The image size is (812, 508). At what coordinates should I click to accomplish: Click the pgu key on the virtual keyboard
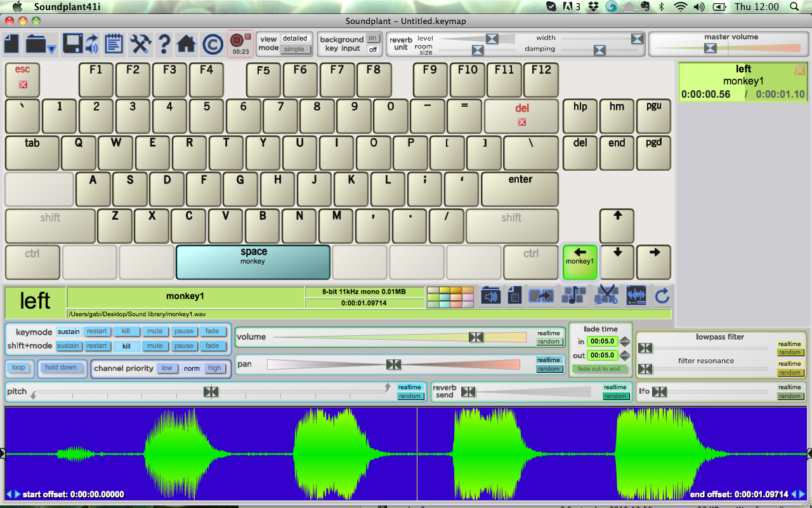point(653,116)
